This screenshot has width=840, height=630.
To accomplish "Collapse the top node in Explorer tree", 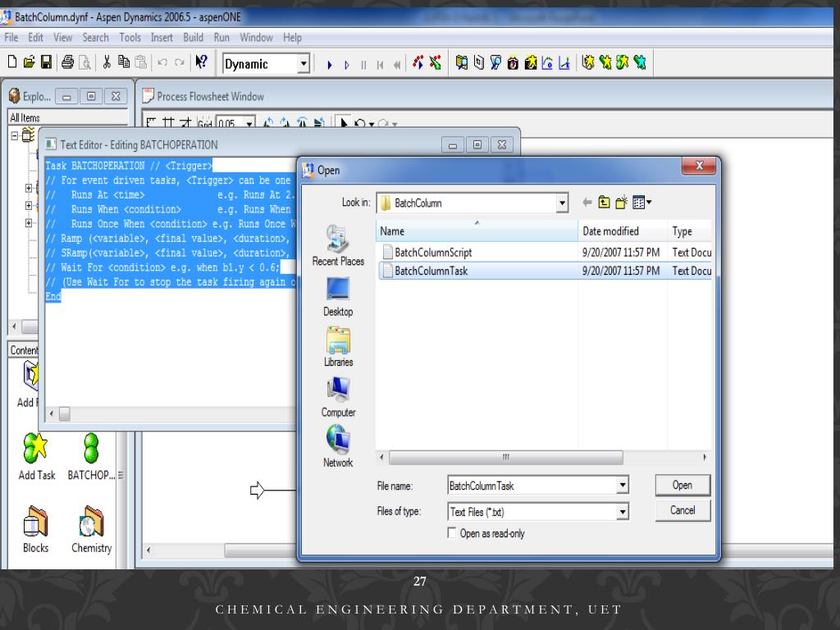I will tap(15, 135).
